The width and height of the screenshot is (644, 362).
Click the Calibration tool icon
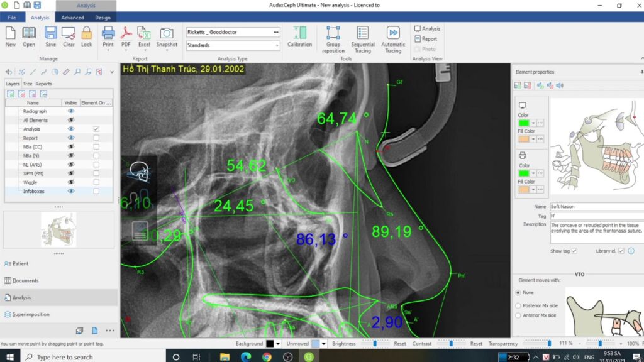299,33
